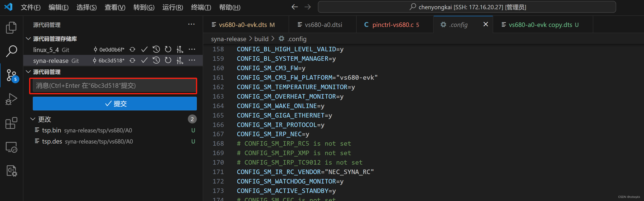Screen dimensions: 644x201
Task: Click build in the breadcrumb
Action: [261, 39]
